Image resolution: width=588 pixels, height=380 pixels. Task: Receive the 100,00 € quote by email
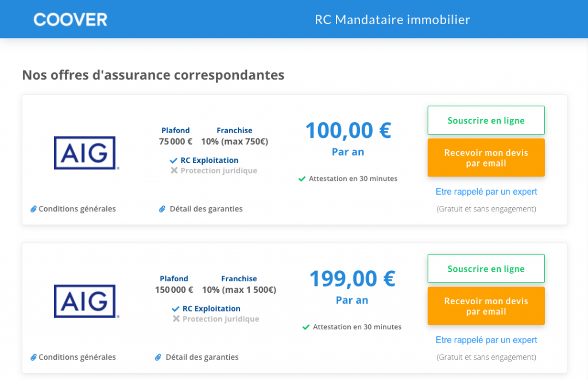pos(486,158)
